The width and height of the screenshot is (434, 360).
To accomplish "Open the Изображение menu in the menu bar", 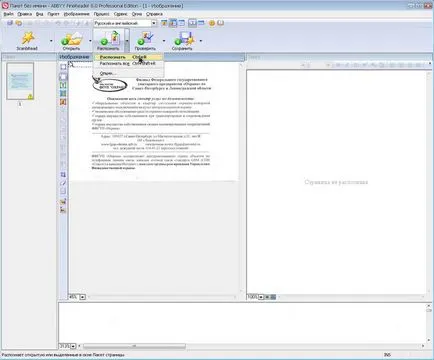I will 76,14.
